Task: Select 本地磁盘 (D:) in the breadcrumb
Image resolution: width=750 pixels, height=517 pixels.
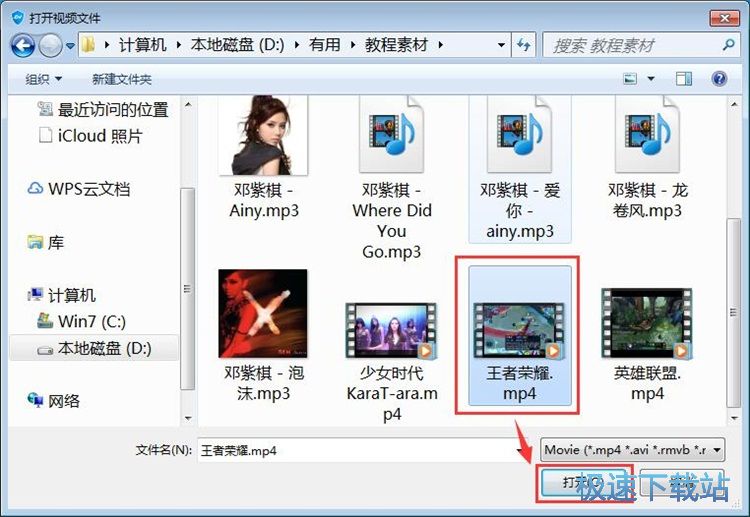Action: 237,45
